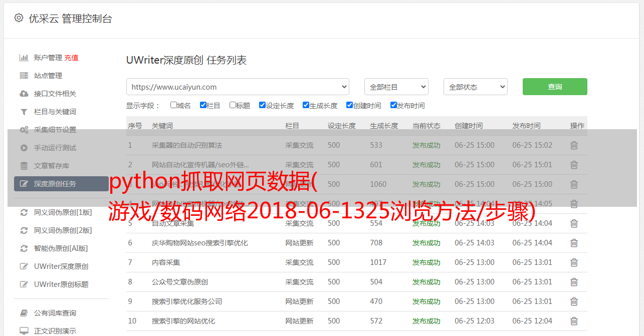Screen dimensions: 644x336
Task: Click the UWriter深度原创 edit icon
Action: tap(24, 266)
